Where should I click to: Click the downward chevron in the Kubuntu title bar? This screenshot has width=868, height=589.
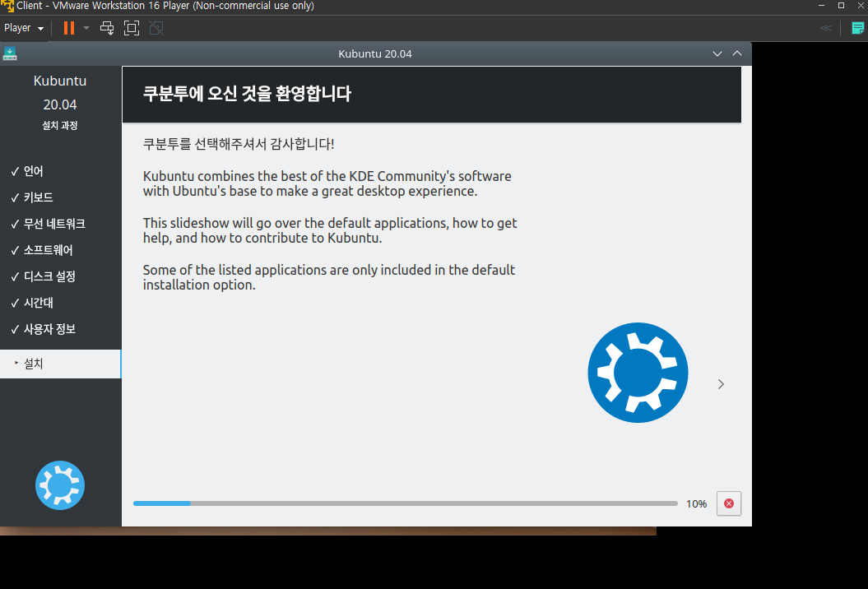(x=717, y=53)
